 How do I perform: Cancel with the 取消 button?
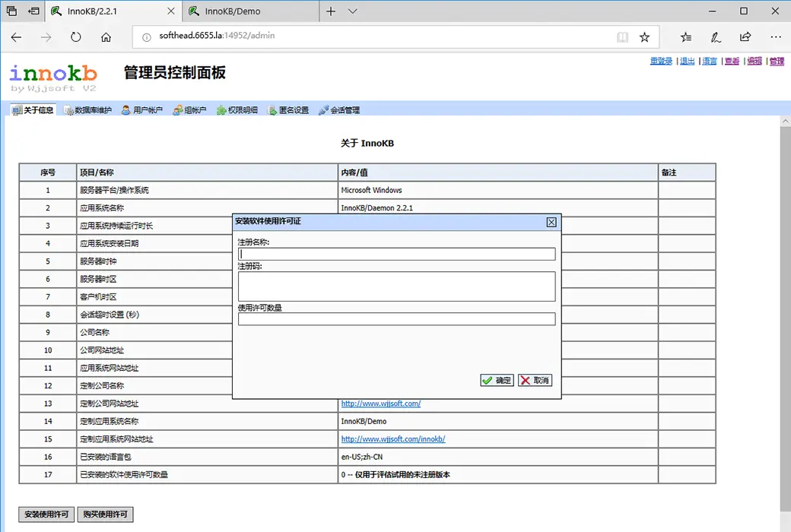pos(535,380)
